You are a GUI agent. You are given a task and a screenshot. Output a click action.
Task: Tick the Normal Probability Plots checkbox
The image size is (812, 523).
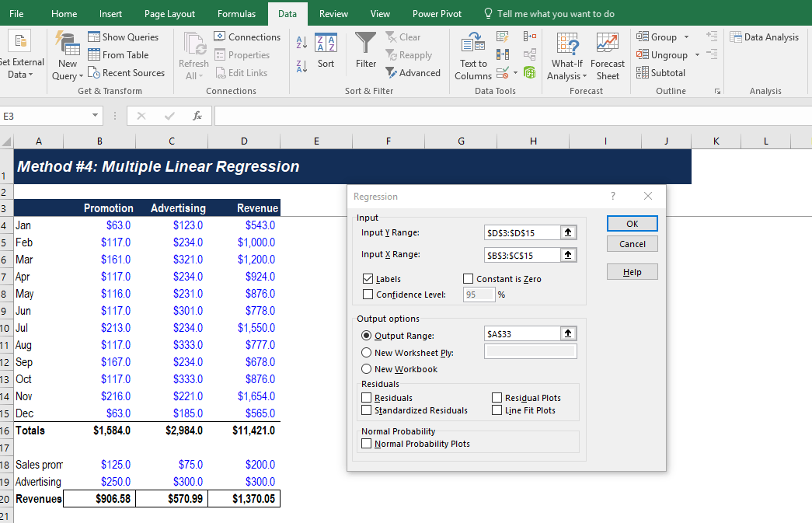pyautogui.click(x=367, y=444)
